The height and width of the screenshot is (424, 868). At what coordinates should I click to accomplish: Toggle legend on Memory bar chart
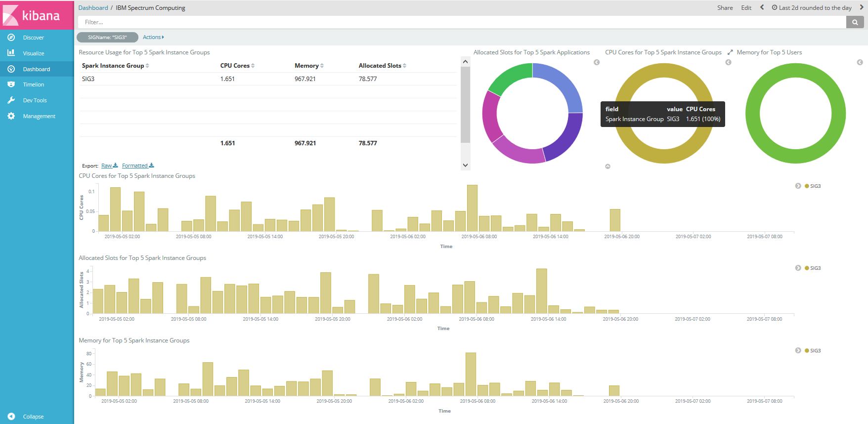798,350
